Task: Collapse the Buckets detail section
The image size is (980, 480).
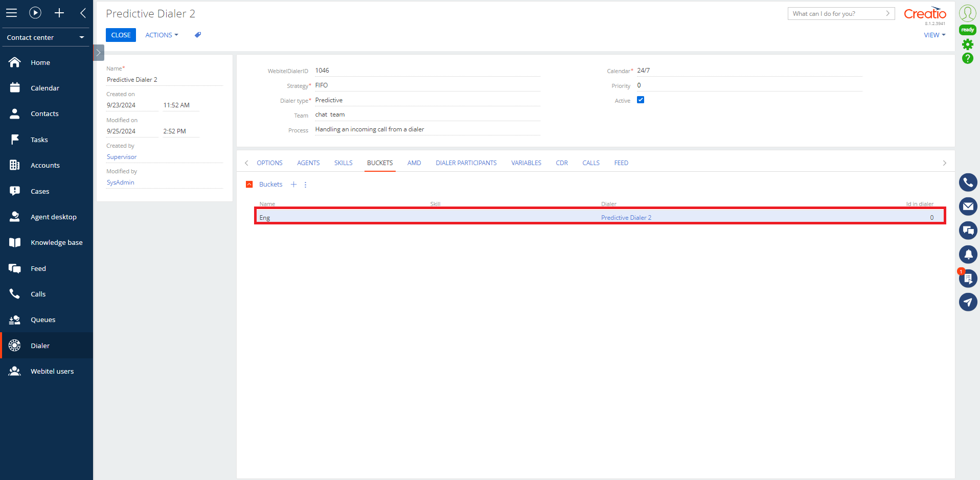Action: tap(249, 185)
